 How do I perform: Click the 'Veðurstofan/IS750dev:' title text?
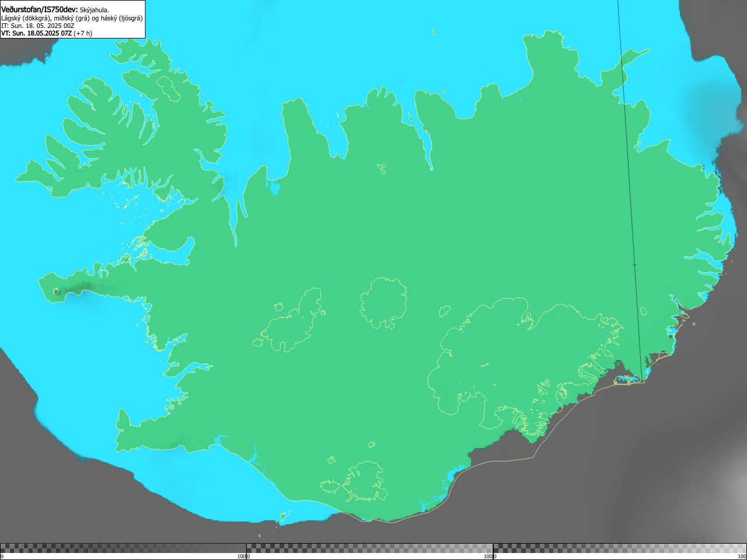pyautogui.click(x=40, y=10)
